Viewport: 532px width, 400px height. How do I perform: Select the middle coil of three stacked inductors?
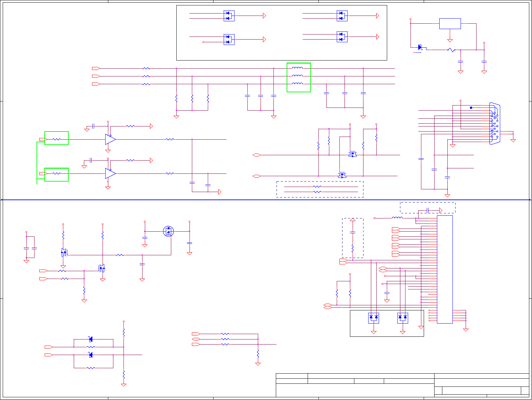pyautogui.click(x=297, y=76)
